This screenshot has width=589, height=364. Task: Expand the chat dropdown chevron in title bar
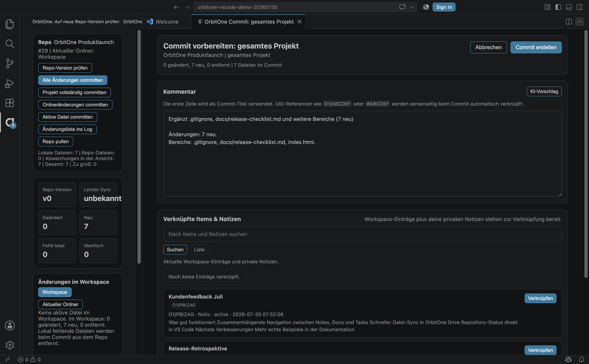[412, 7]
